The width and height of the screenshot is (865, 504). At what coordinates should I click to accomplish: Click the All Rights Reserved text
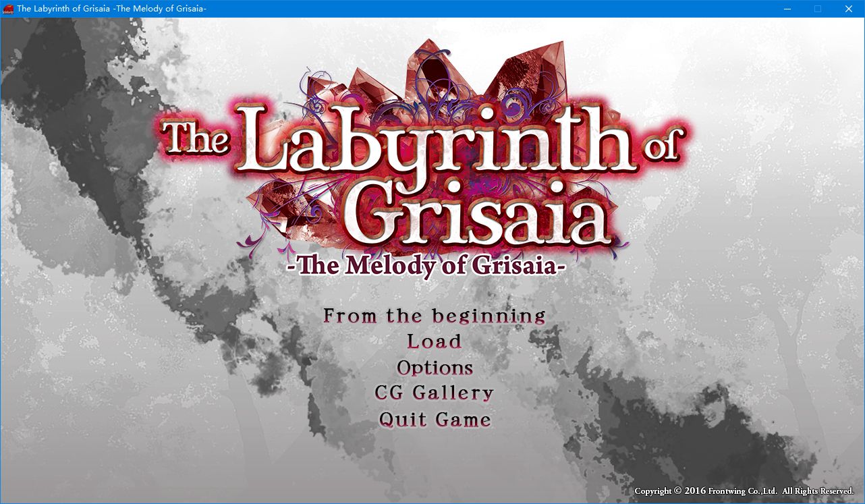tap(818, 491)
